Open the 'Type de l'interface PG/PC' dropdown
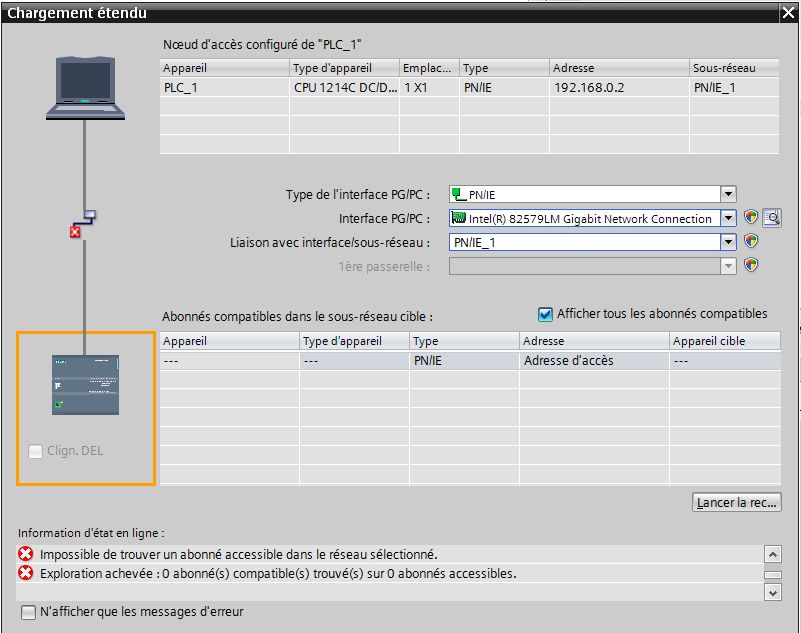This screenshot has height=633, width=801. coord(728,194)
